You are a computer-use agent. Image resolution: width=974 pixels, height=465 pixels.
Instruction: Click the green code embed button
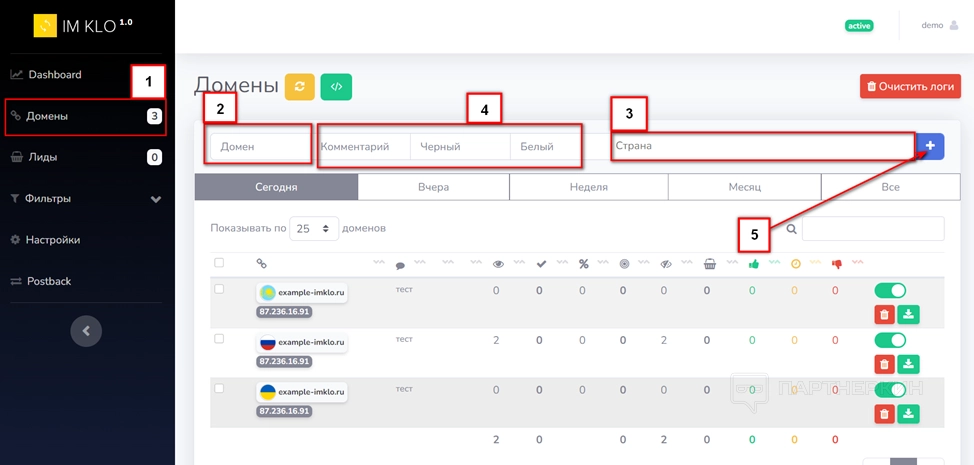point(336,87)
